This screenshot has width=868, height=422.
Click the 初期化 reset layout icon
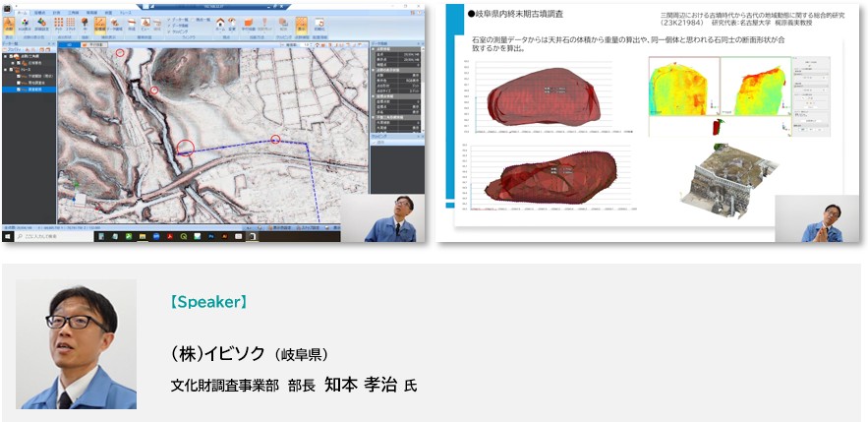(320, 24)
